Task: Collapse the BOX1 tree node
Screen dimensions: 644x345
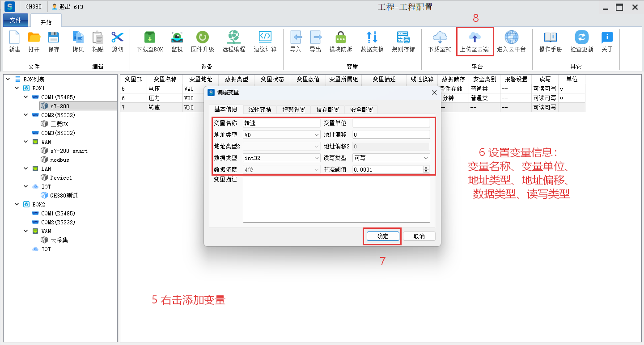Action: (17, 88)
